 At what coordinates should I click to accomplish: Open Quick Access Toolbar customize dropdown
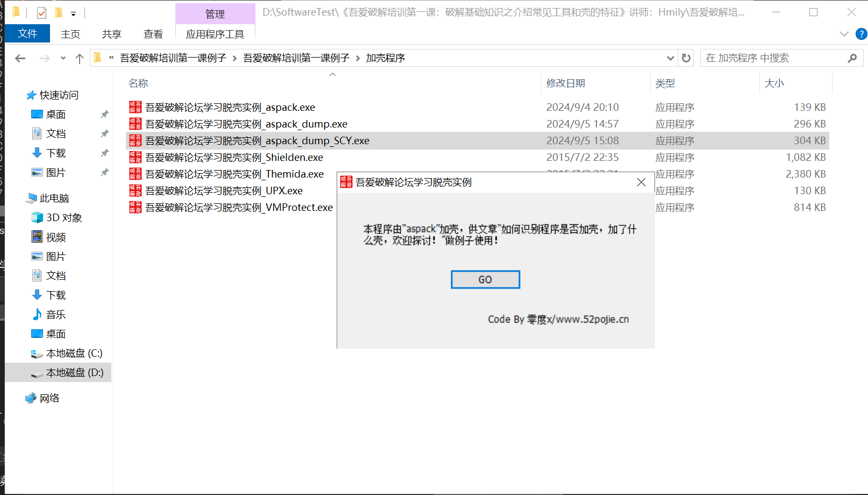coord(73,13)
